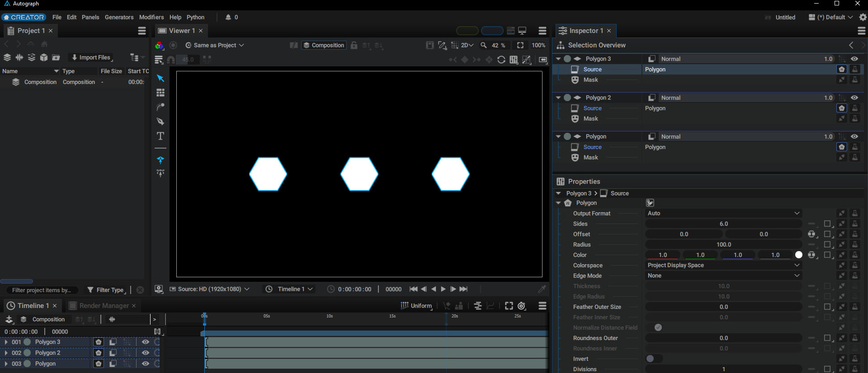Open the Same as Project dropdown

click(x=215, y=45)
